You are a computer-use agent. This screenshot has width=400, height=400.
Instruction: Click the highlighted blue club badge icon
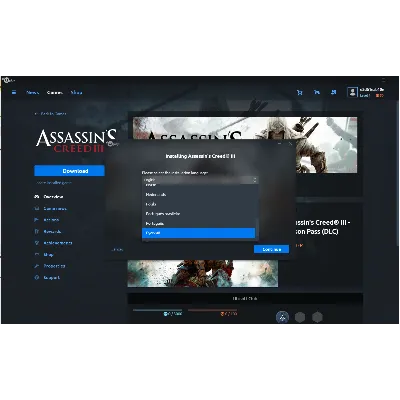pos(282,317)
